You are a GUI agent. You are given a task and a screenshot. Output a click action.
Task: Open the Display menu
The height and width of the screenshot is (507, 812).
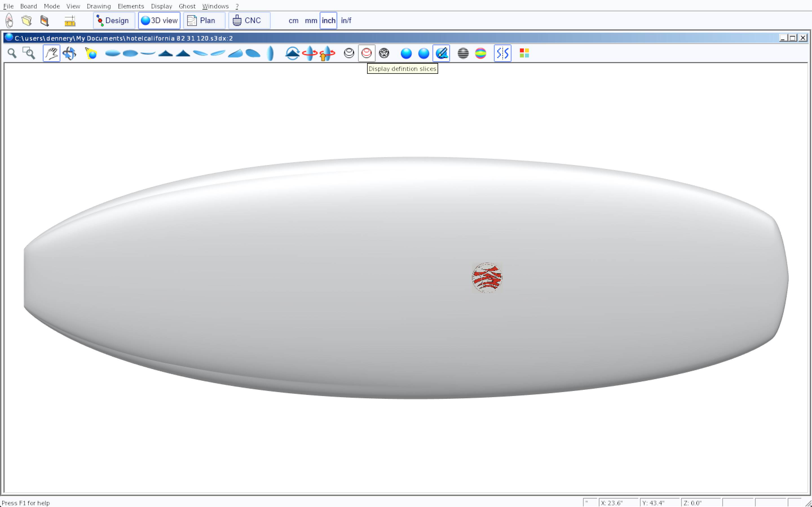(x=161, y=6)
